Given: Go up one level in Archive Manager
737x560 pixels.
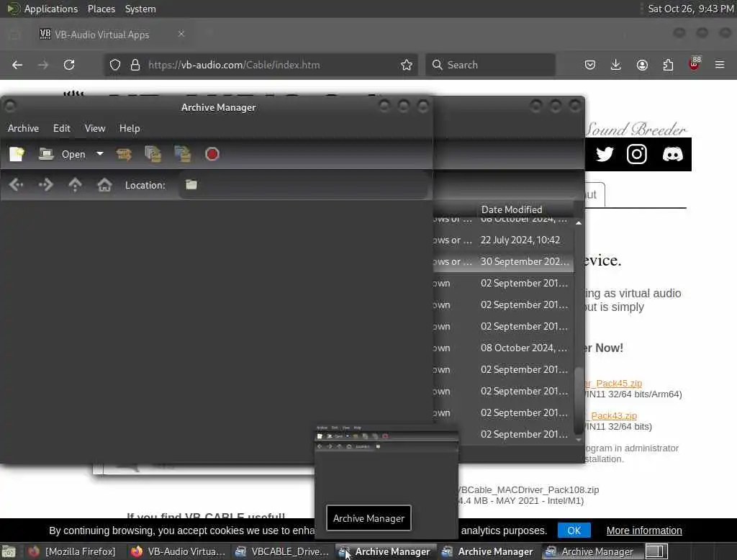Looking at the screenshot, I should [x=75, y=185].
